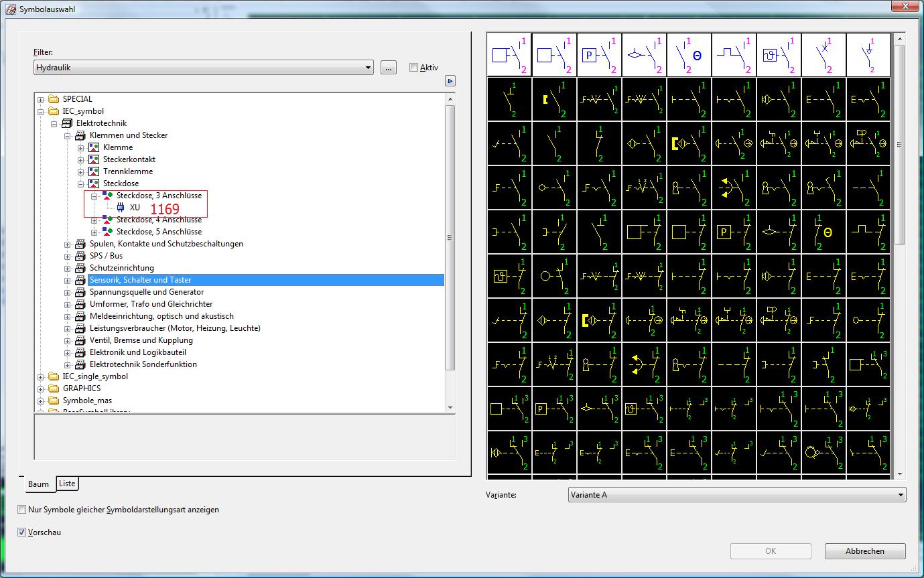
Task: Enable the Aktiv filter checkbox
Action: pyautogui.click(x=414, y=67)
